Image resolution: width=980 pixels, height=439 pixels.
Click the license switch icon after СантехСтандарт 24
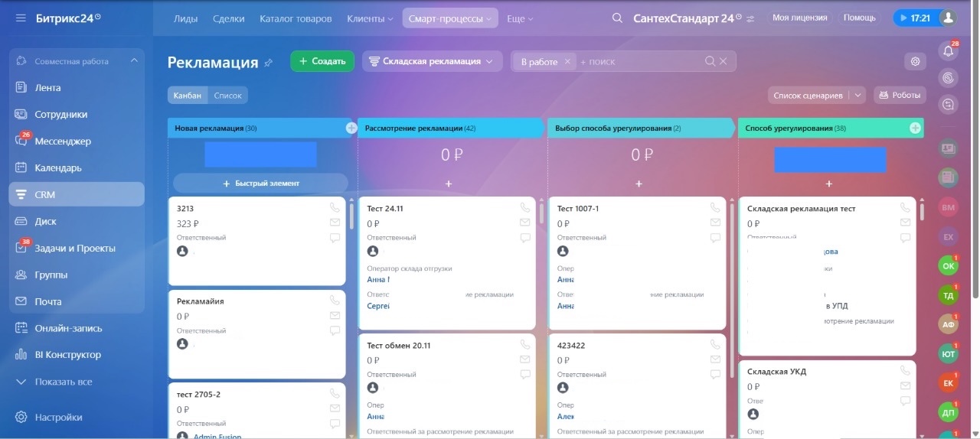(750, 18)
